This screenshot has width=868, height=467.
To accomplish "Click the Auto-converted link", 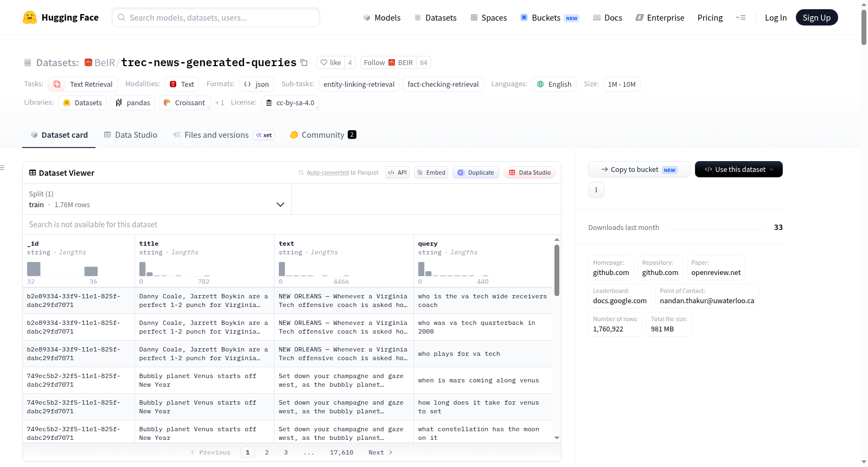I will [x=328, y=172].
